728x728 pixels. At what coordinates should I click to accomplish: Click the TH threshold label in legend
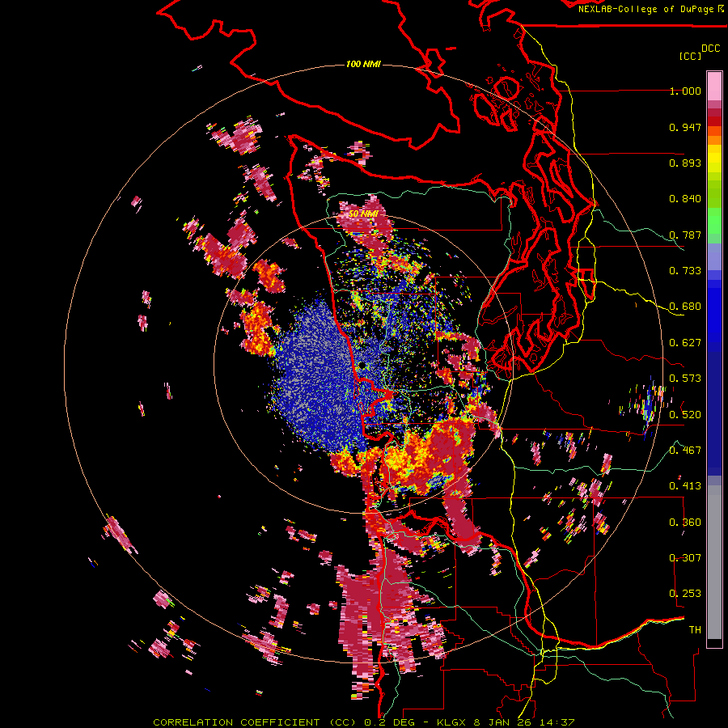695,629
